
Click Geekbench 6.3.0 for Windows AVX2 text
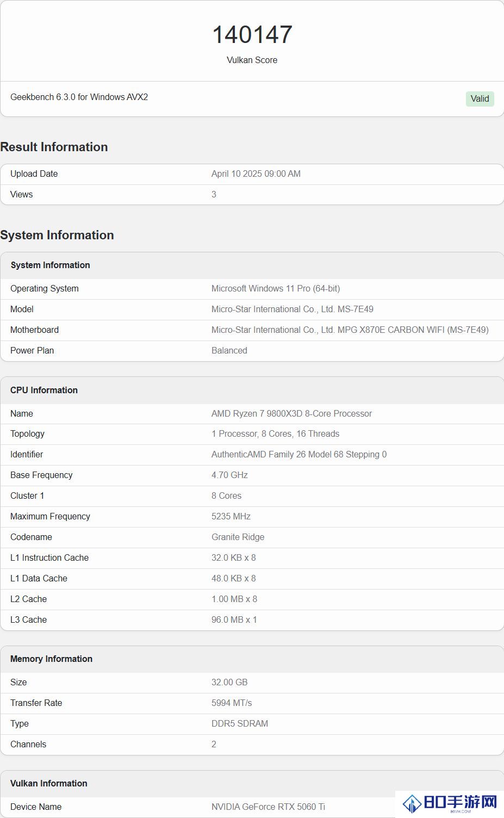tap(79, 97)
